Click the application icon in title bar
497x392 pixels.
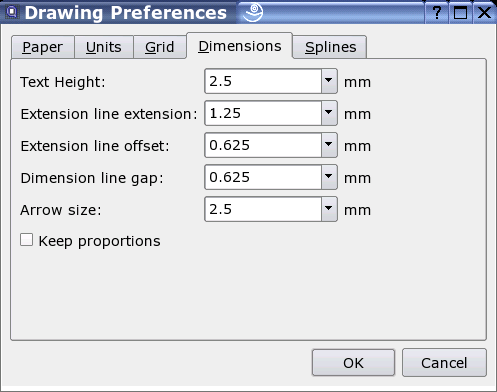click(x=12, y=12)
